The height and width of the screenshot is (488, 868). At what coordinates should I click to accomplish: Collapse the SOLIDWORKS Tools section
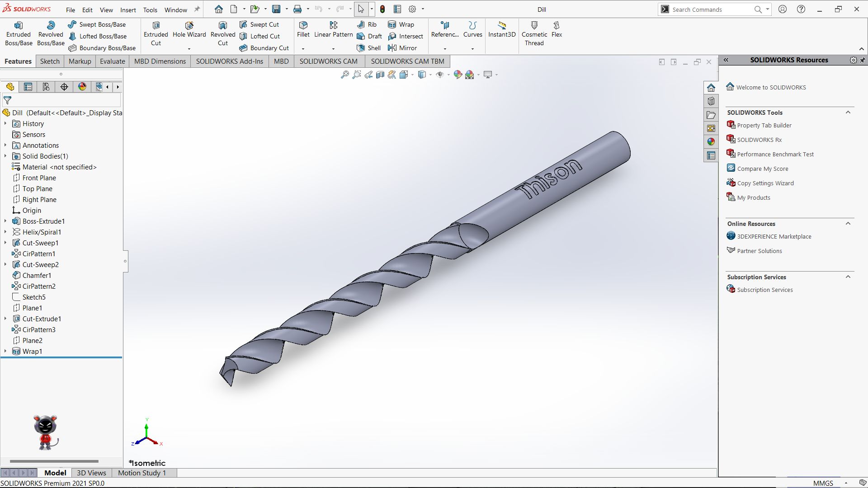click(848, 113)
